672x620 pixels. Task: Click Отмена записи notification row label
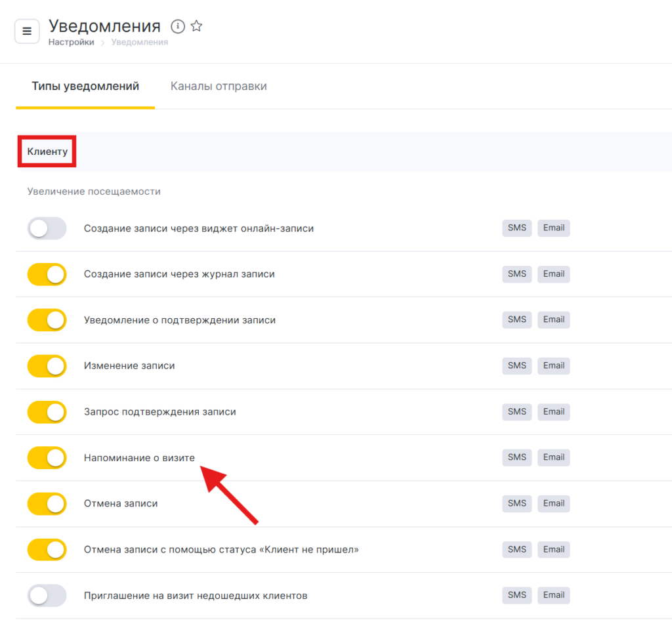(121, 504)
